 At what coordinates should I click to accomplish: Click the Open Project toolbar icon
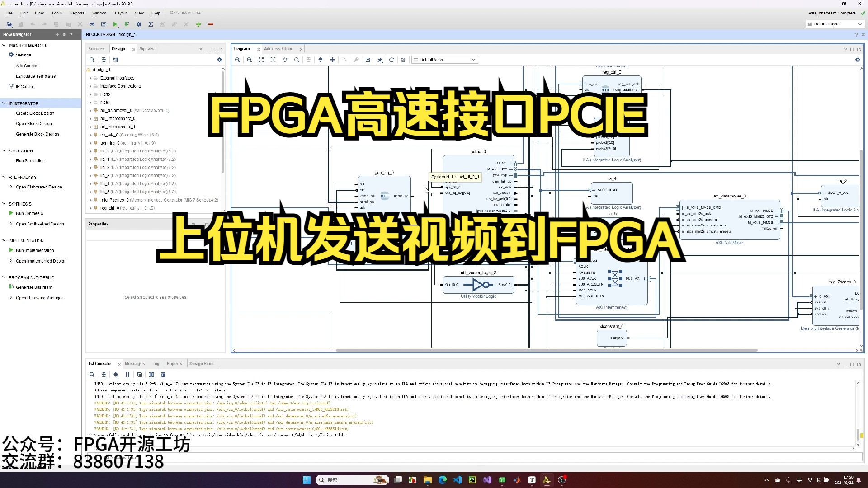pyautogui.click(x=9, y=24)
